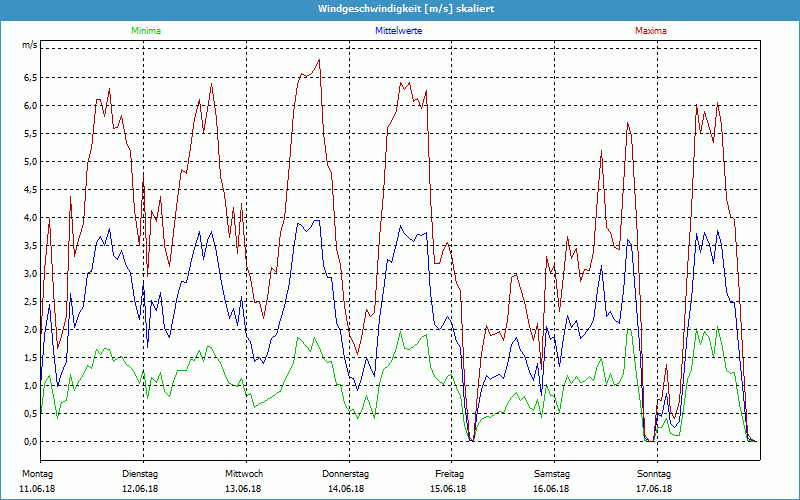Select the red 'Maxima' legend label
The width and height of the screenshot is (800, 500).
click(651, 31)
